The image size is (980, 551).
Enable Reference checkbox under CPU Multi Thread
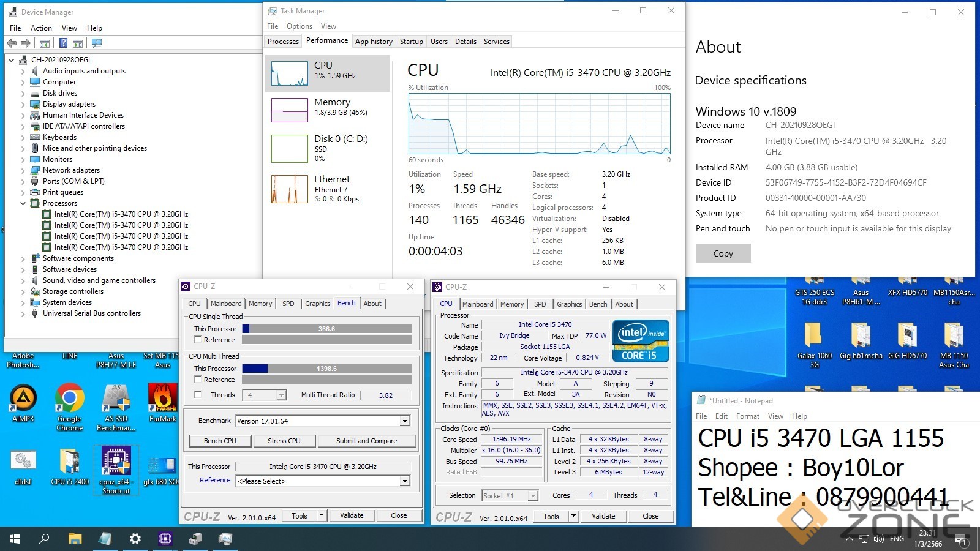pos(198,380)
